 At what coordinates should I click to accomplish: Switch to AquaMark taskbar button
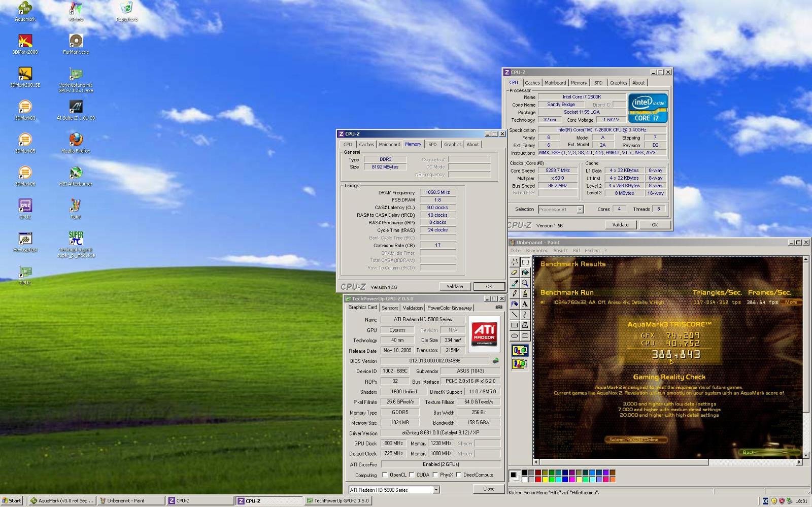click(61, 500)
